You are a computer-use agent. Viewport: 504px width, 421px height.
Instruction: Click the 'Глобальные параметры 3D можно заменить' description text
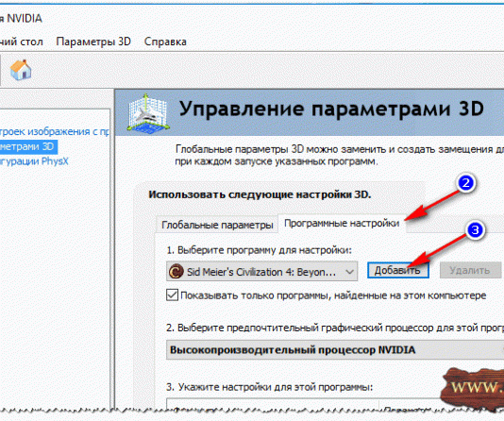click(340, 155)
